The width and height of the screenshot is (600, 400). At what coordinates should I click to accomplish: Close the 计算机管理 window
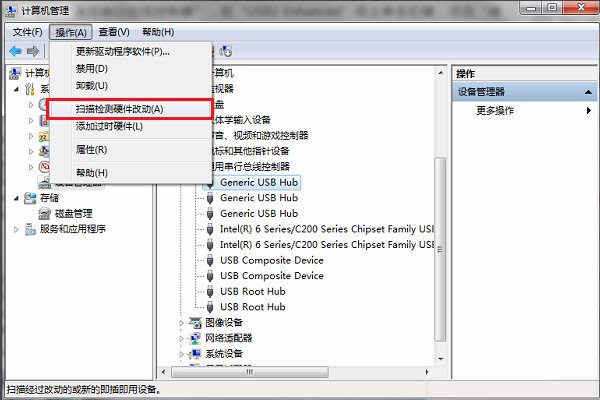click(x=581, y=8)
